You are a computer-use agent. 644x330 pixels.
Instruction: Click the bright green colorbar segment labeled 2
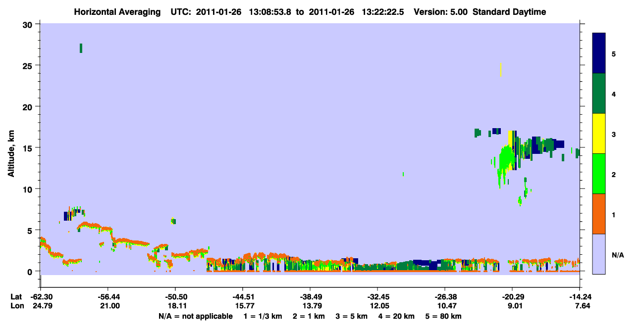coord(599,174)
